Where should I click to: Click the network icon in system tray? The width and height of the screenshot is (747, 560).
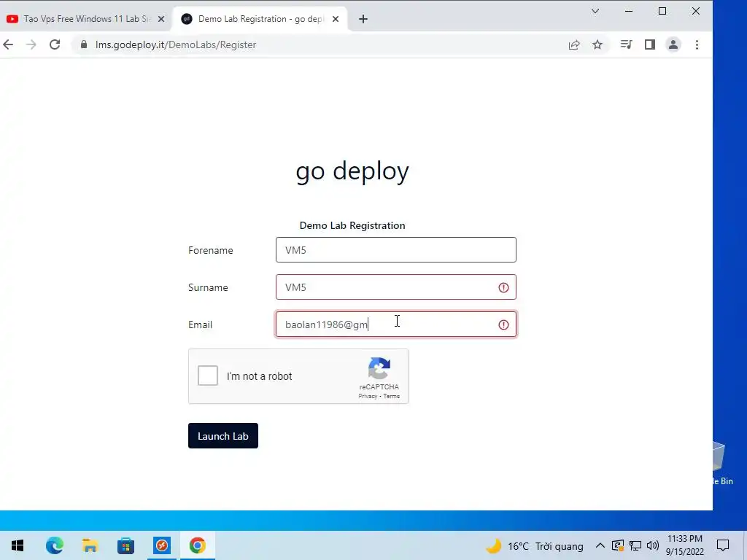(x=635, y=545)
